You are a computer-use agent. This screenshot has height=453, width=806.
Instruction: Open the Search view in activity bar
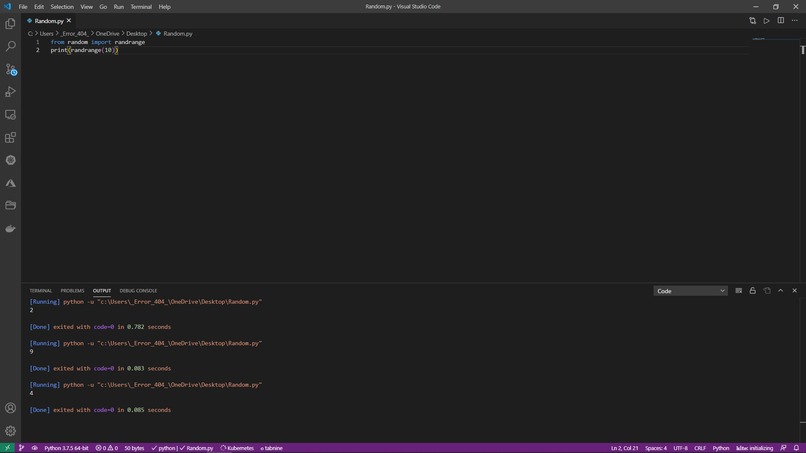click(x=10, y=46)
